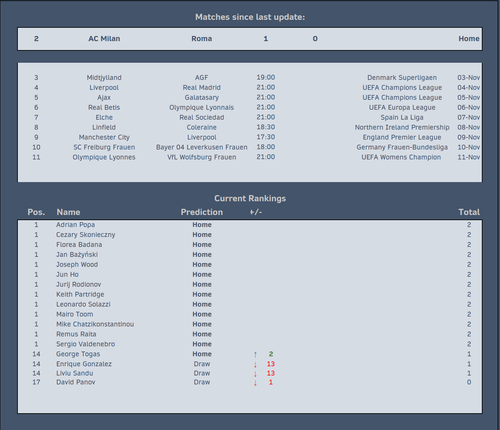500x430 pixels.
Task: Click Matches since last update heading
Action: (x=250, y=17)
